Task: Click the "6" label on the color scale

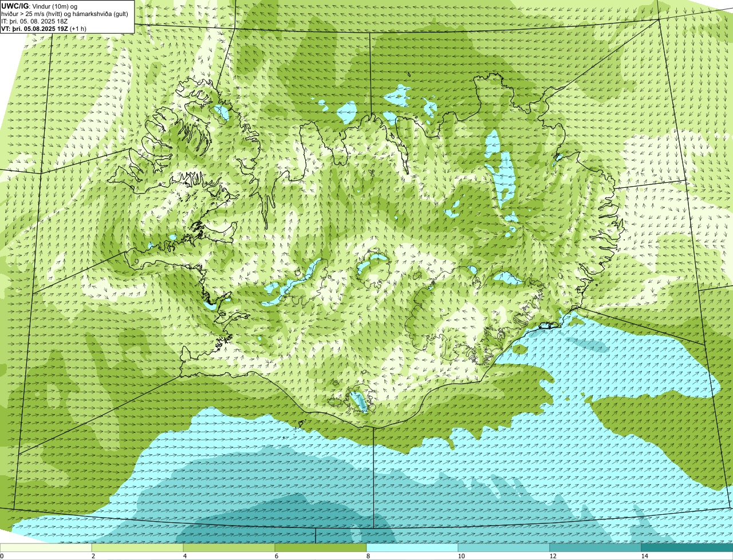Action: point(276,556)
